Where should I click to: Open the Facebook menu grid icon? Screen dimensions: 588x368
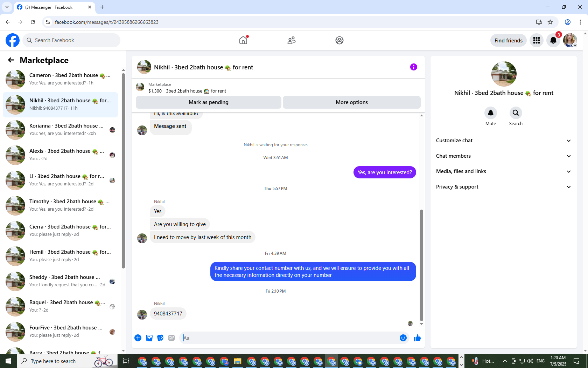537,40
